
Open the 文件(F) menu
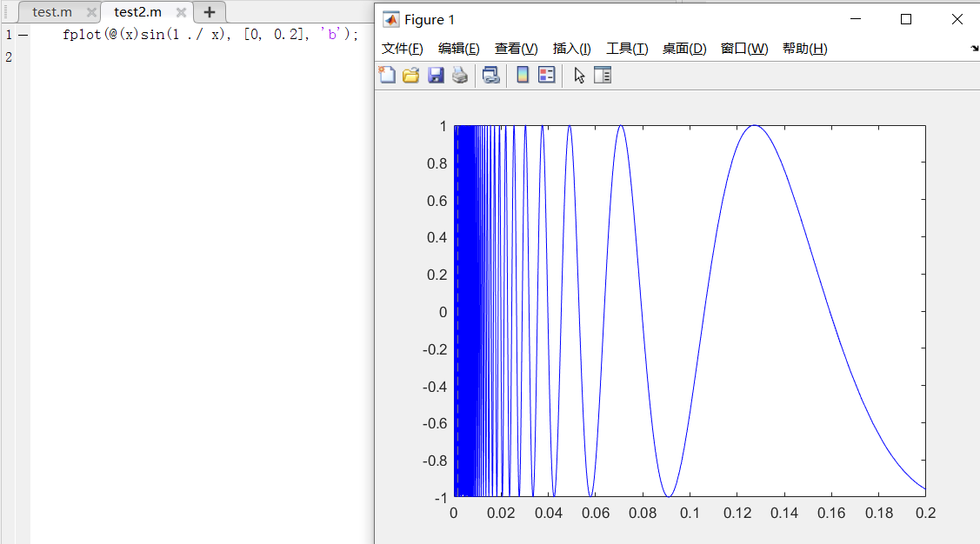click(x=402, y=49)
